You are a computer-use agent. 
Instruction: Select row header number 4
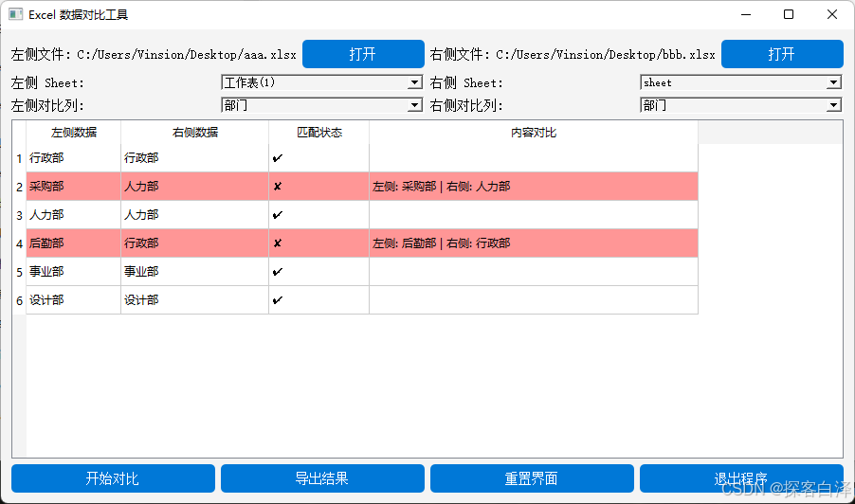[19, 243]
